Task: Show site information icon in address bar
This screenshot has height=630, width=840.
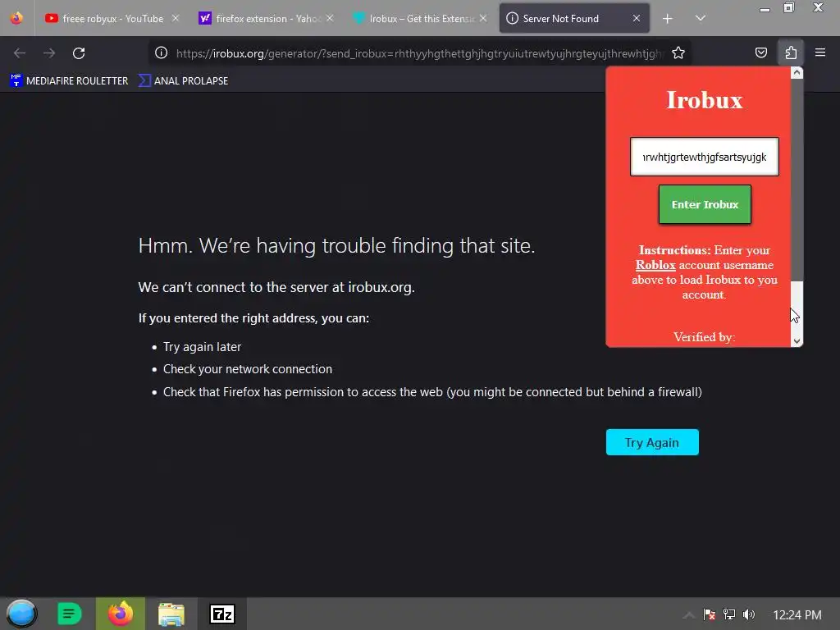Action: (x=162, y=53)
